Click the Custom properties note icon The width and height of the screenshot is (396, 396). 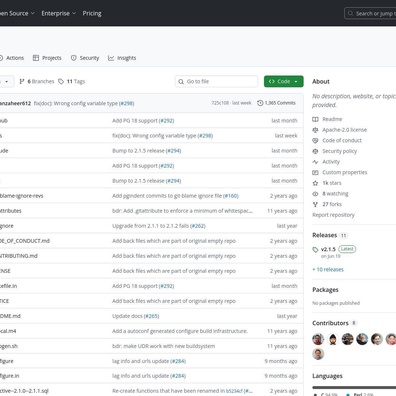(315, 172)
